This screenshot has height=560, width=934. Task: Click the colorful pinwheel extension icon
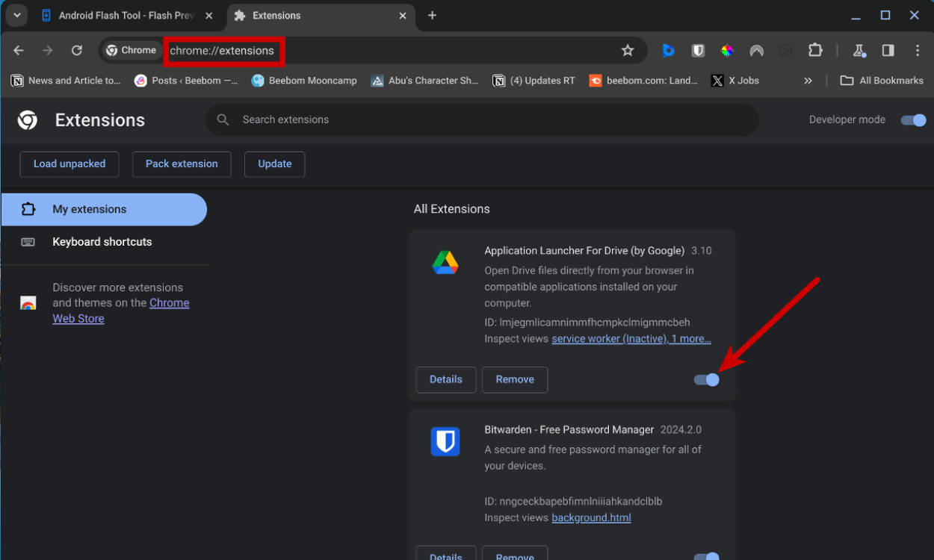pyautogui.click(x=727, y=50)
